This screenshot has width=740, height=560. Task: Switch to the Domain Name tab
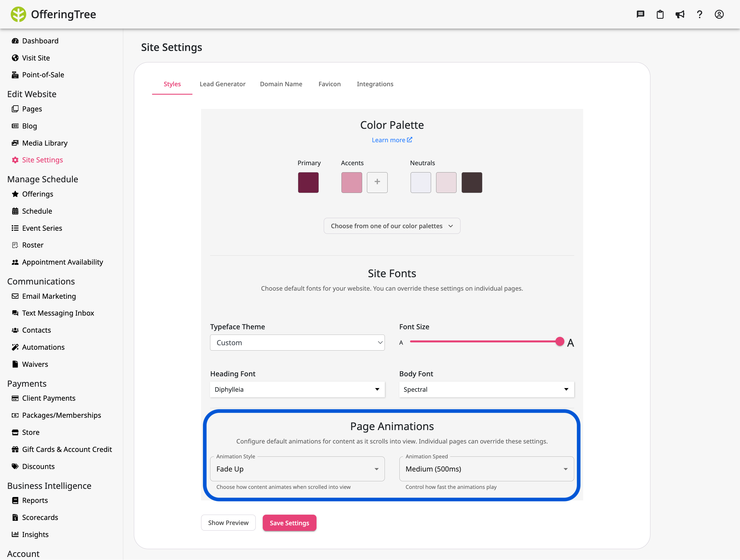point(281,84)
